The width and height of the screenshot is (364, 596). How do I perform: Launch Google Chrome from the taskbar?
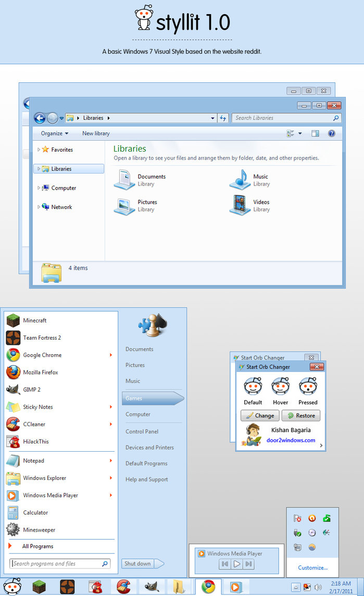(x=208, y=587)
